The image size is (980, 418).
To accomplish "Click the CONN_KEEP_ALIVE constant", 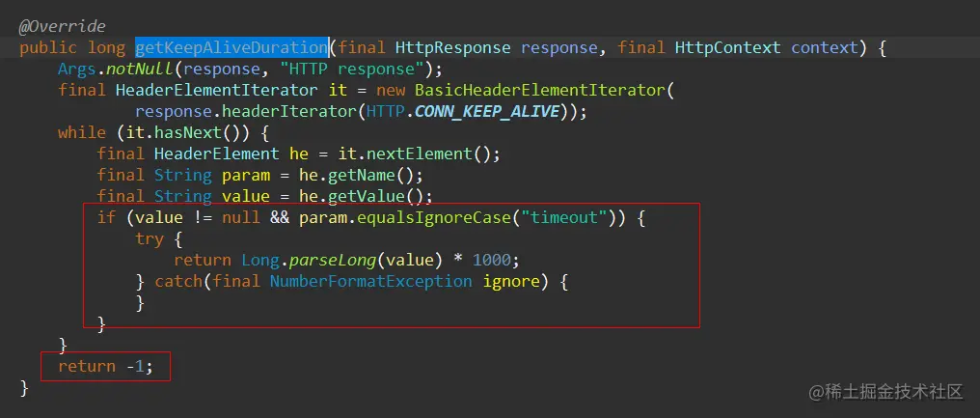I will click(487, 111).
